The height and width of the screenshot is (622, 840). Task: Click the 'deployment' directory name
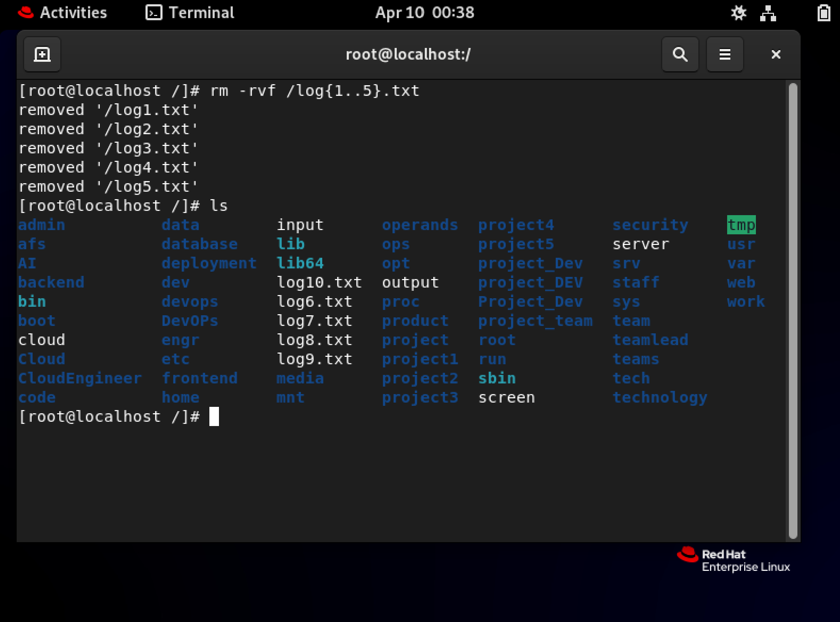pos(209,263)
